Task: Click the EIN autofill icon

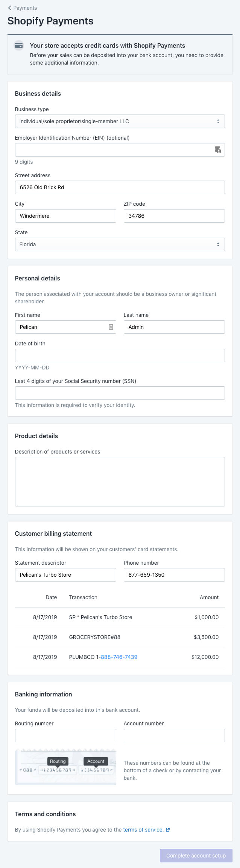Action: pyautogui.click(x=217, y=150)
